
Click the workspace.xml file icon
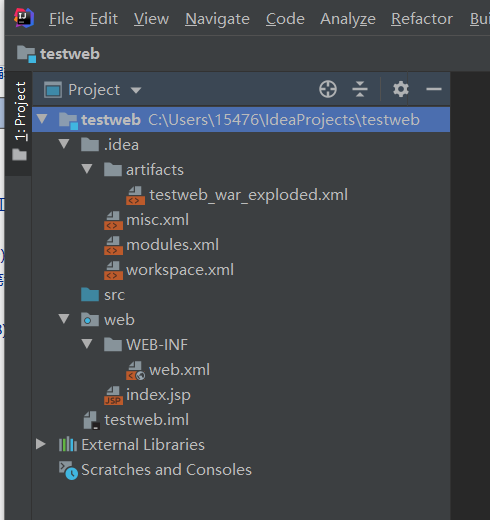(113, 270)
